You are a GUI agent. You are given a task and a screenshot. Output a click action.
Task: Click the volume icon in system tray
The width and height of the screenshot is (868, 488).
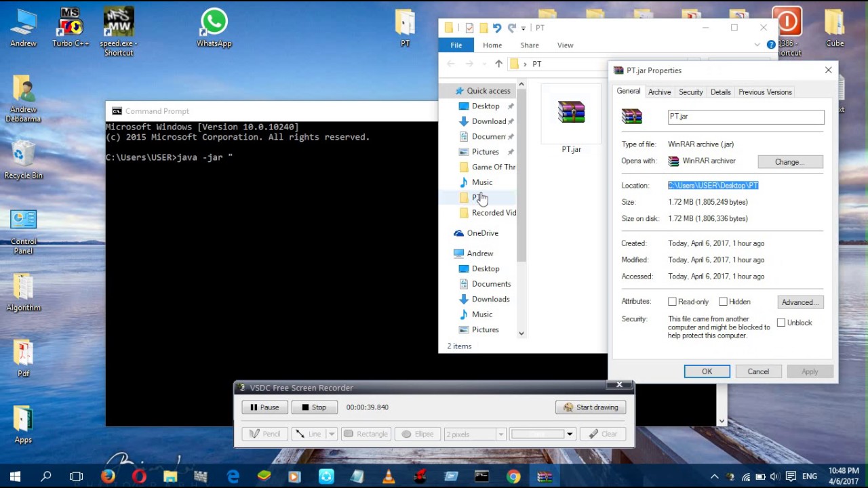click(x=774, y=476)
